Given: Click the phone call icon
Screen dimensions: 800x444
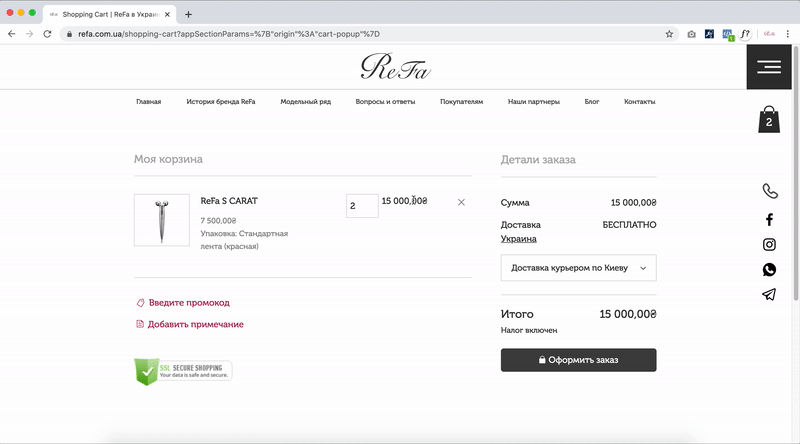Looking at the screenshot, I should [x=769, y=191].
